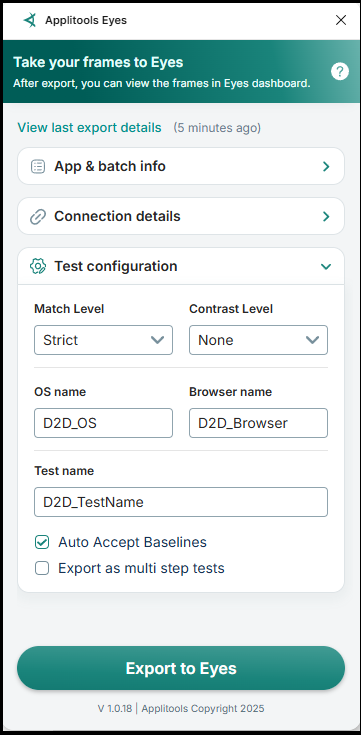Click the 'Auto Accept Baselines' label text
Viewport: 361px width, 735px height.
[132, 542]
